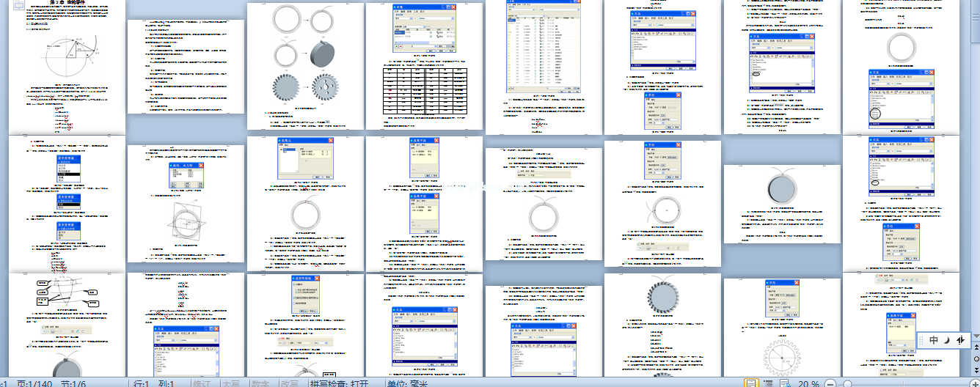The width and height of the screenshot is (980, 387).
Task: Toggle punctuation mode icon on IME bar
Action: point(960,340)
